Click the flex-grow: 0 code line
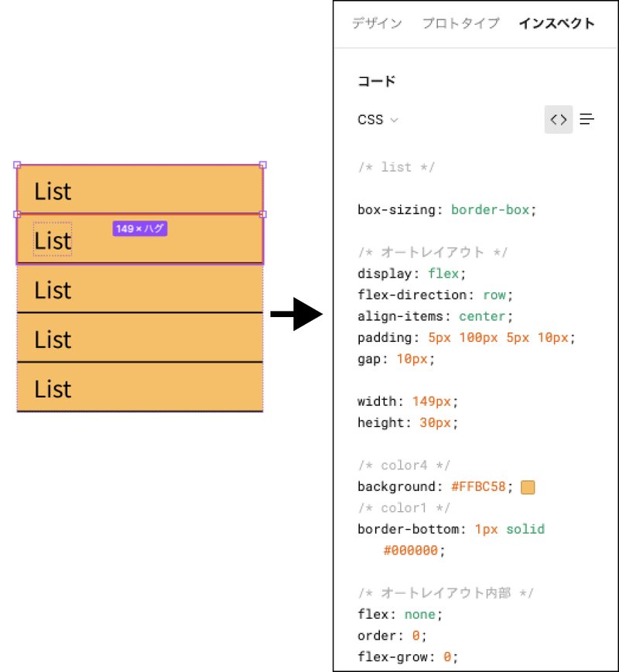The image size is (619, 672). (408, 657)
